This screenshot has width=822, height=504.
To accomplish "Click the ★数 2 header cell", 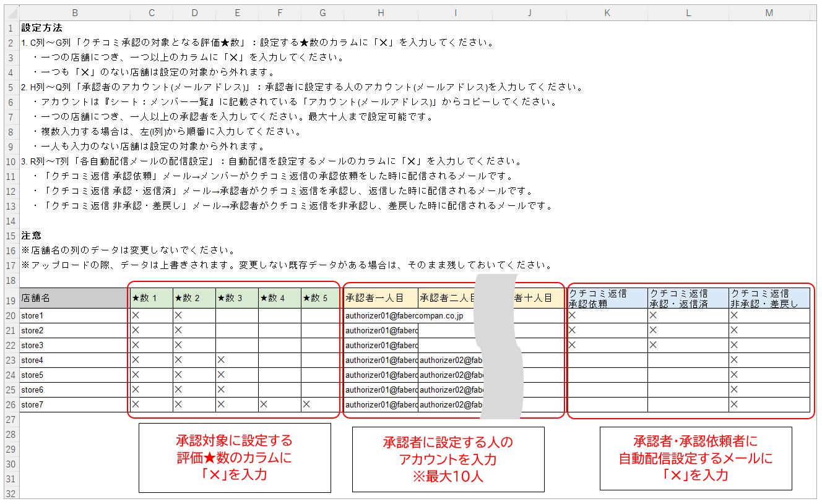I will [194, 298].
